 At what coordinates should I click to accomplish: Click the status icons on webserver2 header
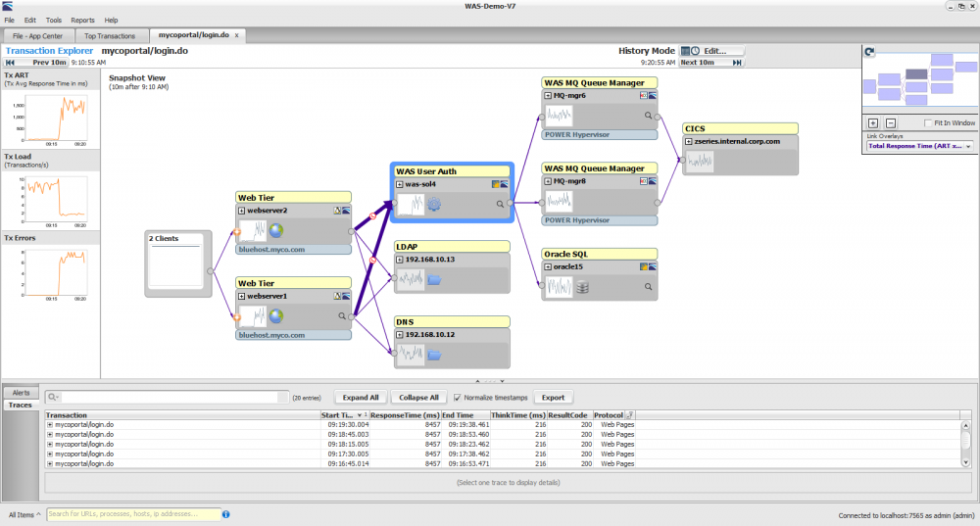pyautogui.click(x=342, y=211)
